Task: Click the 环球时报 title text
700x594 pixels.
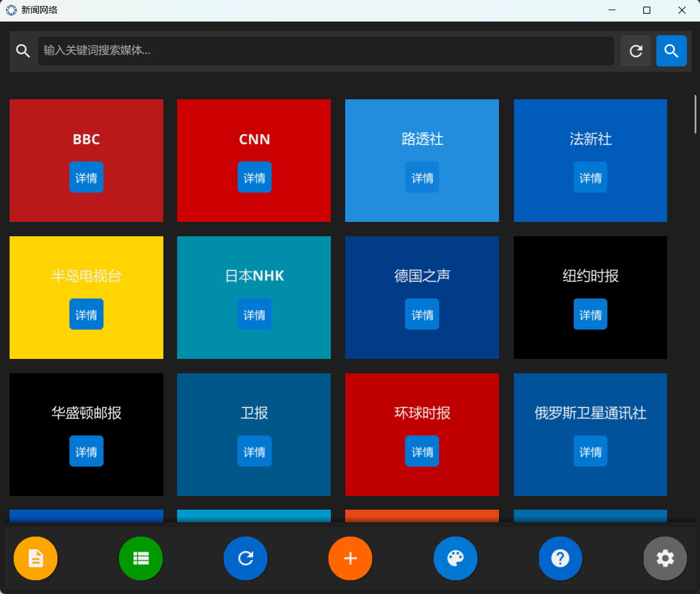Action: coord(422,413)
